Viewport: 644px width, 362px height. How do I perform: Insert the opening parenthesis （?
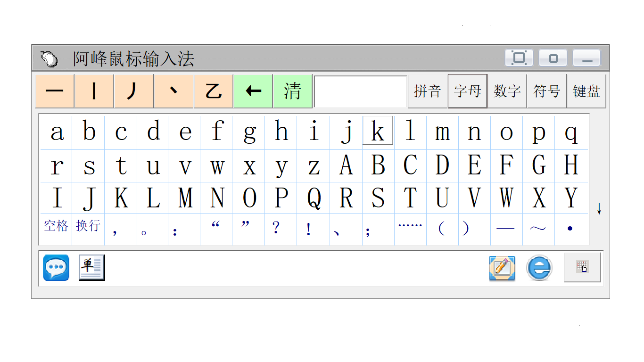coord(442,229)
